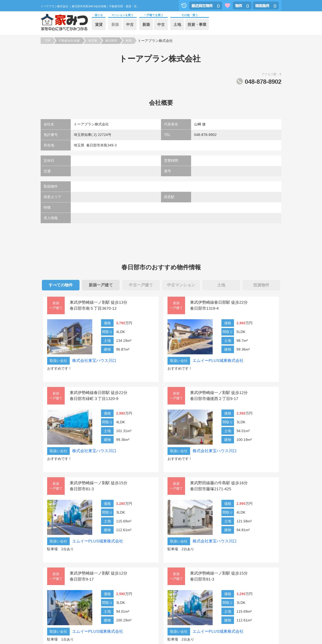This screenshot has height=644, width=322.
Task: Open エムイーPLUS城東株式会社 link on 春日部市9-17 listing
Action: coord(98,631)
